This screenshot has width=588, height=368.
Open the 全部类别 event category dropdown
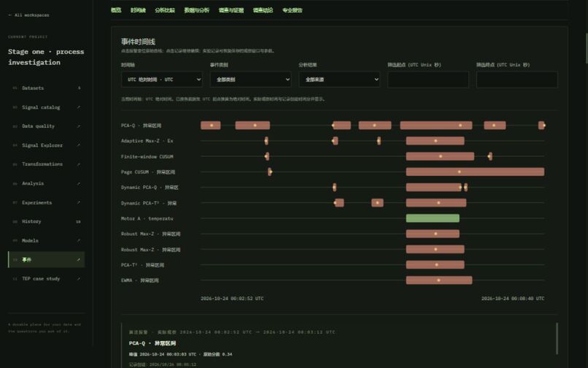pos(250,80)
